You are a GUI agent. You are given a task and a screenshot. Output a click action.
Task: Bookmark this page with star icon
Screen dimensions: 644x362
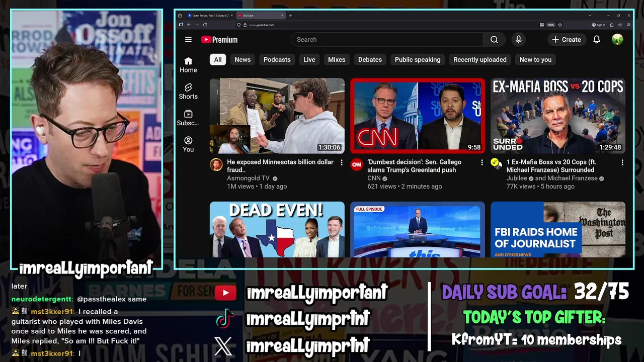click(560, 25)
